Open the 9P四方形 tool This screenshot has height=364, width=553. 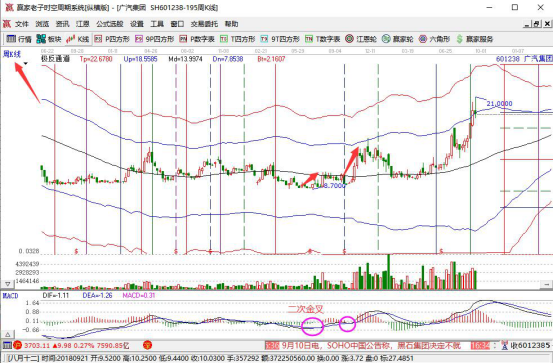click(x=154, y=39)
